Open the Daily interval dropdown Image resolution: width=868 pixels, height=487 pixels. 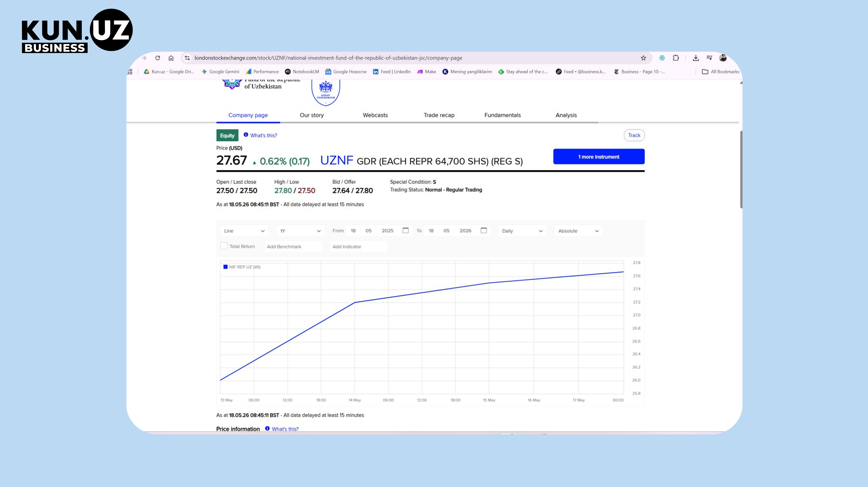[x=522, y=231]
